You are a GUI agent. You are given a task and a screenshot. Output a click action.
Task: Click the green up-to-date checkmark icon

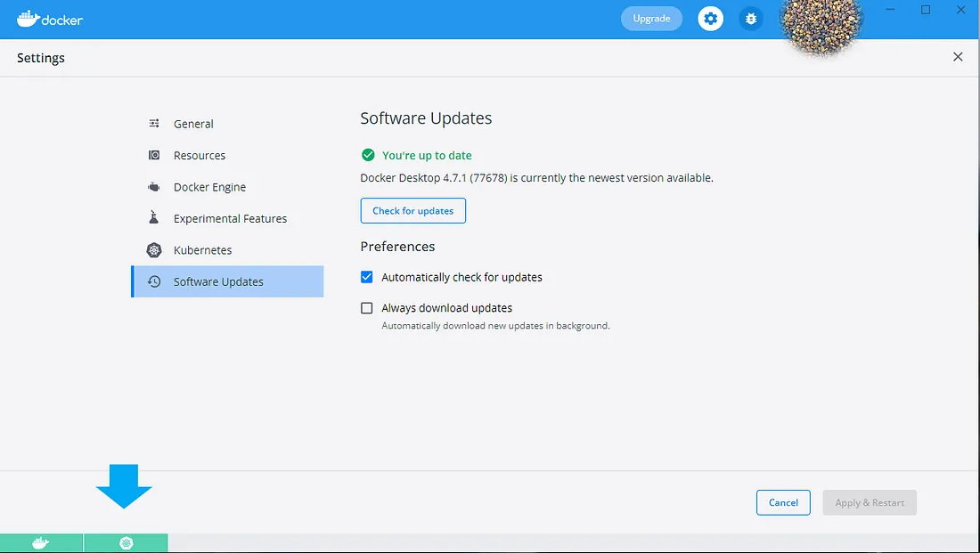pos(368,155)
